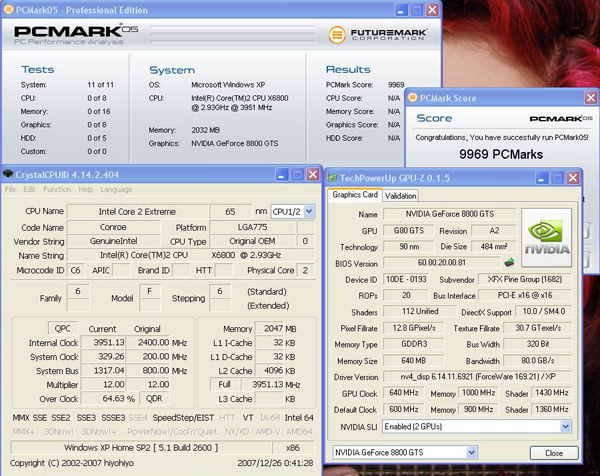Click the GPU Clock 640 MHz field

404,393
